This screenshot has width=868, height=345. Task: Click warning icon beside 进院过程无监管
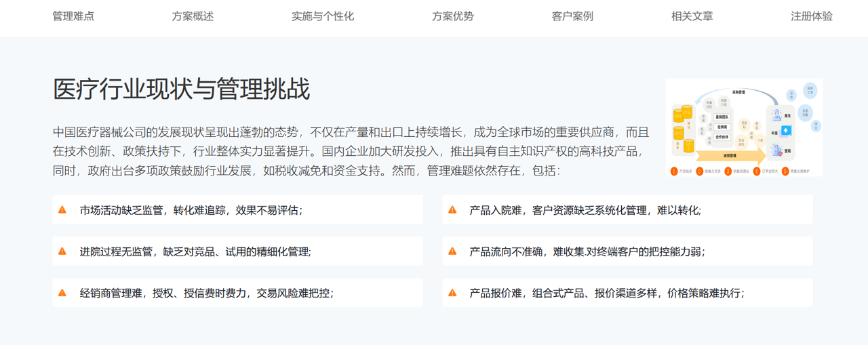(62, 251)
